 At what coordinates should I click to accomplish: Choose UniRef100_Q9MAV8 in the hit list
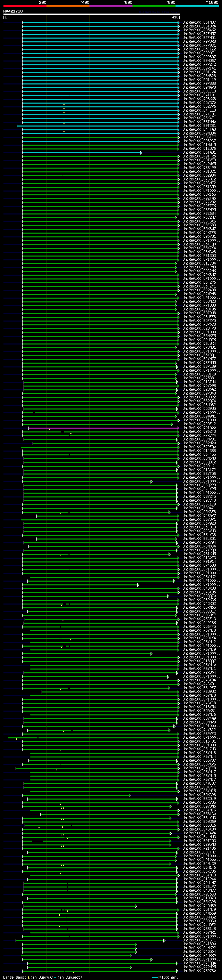pos(199,88)
